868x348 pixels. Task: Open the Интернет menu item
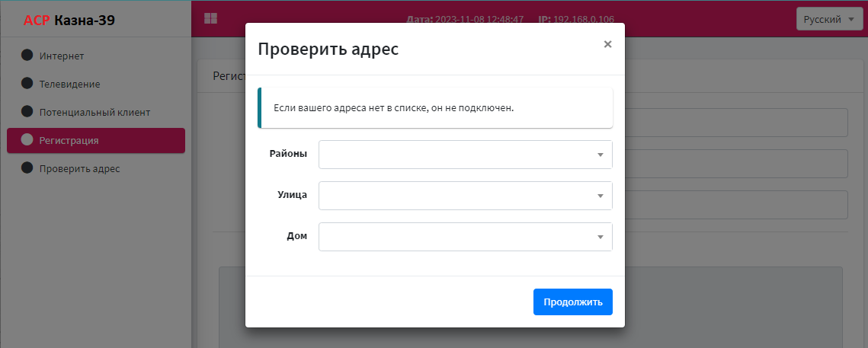(62, 56)
